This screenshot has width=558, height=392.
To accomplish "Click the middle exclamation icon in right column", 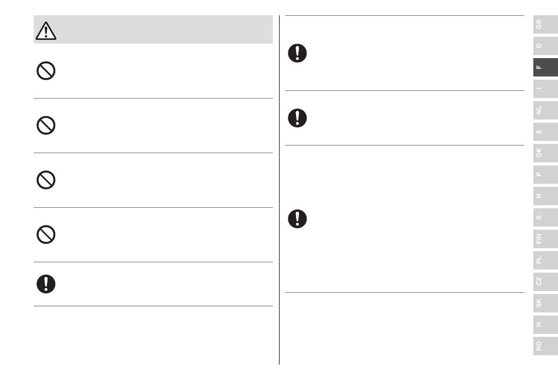I will (x=298, y=118).
